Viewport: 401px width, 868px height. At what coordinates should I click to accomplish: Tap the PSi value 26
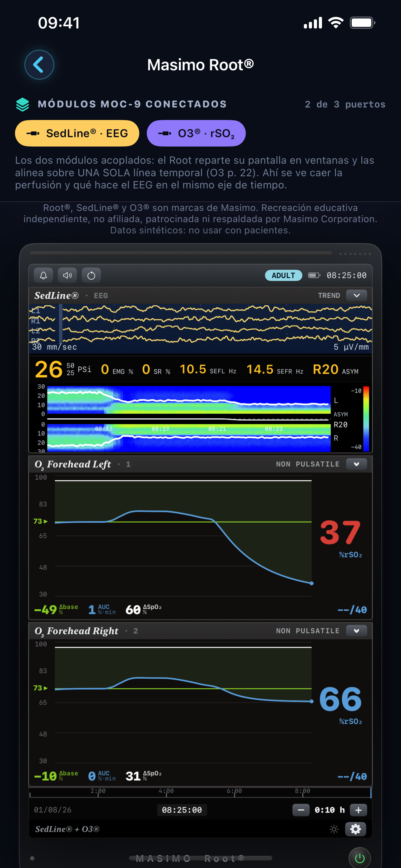tap(48, 370)
